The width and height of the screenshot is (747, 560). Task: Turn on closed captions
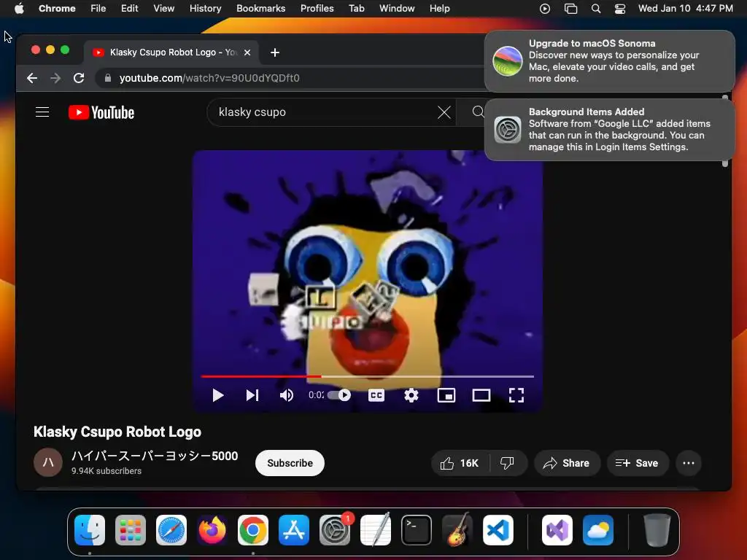pos(376,395)
